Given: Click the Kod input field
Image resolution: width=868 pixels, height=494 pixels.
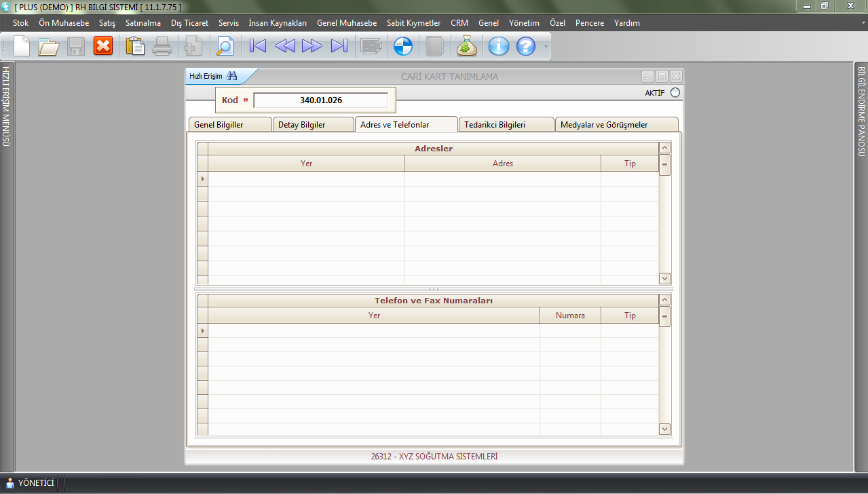Looking at the screenshot, I should point(320,100).
